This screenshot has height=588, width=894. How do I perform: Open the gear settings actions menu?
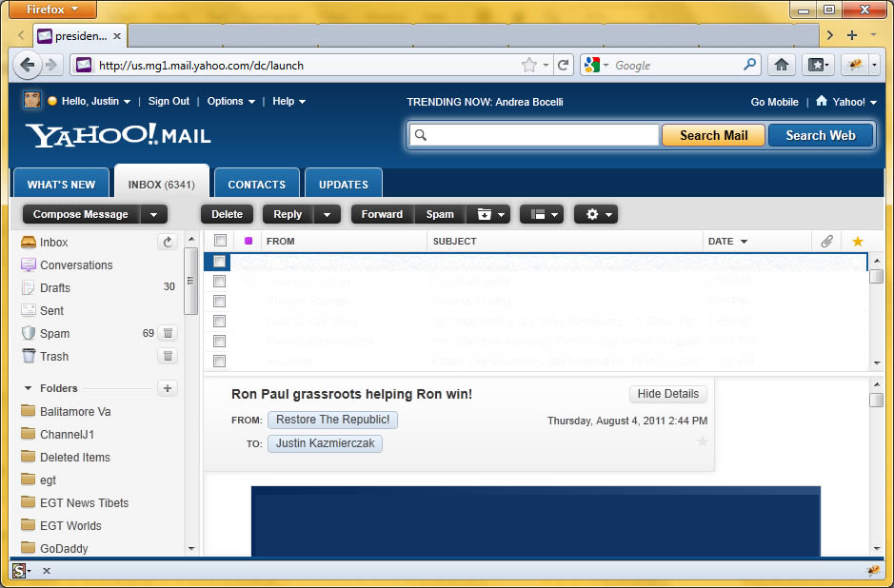pyautogui.click(x=596, y=214)
